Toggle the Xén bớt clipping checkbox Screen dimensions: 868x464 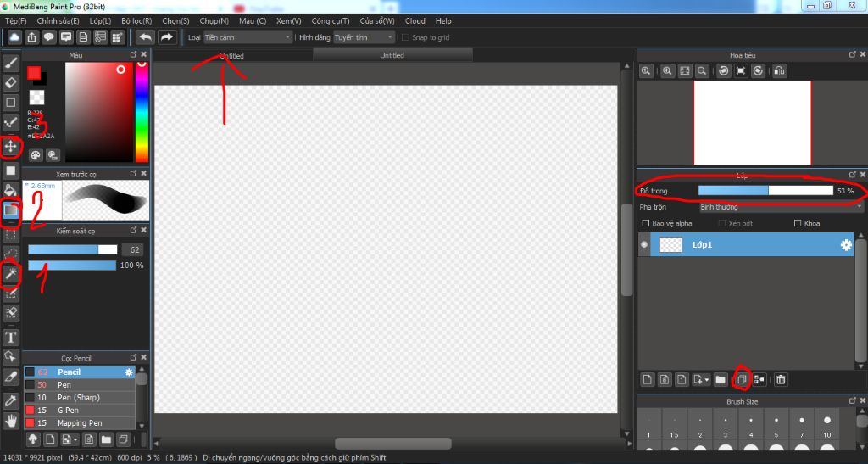click(x=722, y=223)
